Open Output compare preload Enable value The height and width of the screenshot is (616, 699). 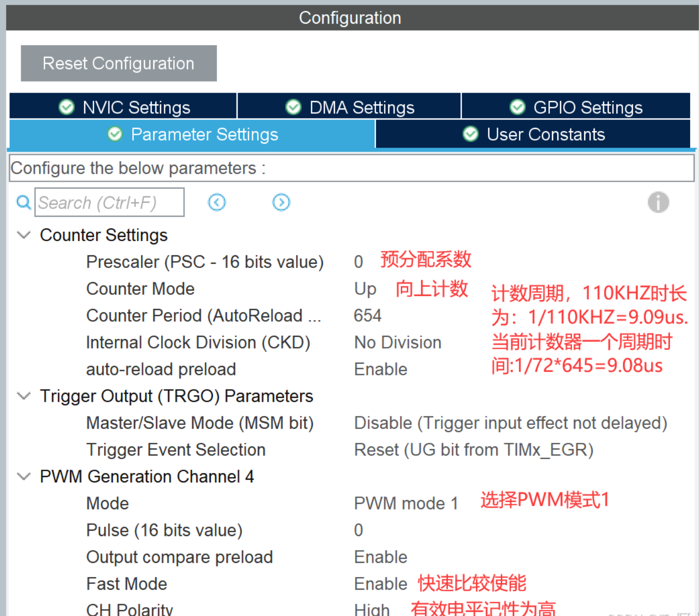[x=381, y=557]
